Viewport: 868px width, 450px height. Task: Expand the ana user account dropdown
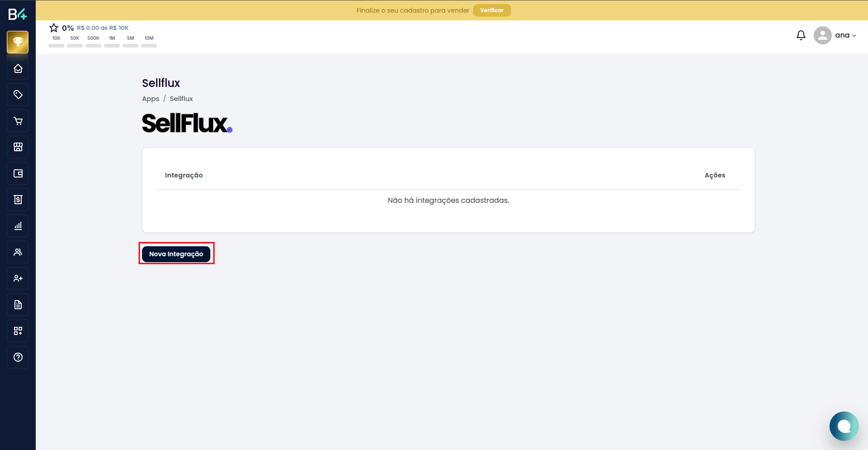(835, 35)
